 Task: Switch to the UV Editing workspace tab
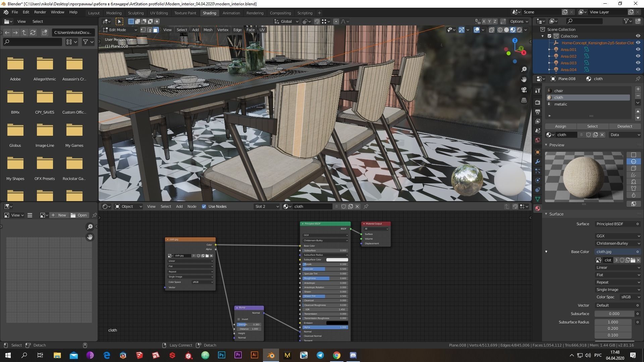click(159, 13)
